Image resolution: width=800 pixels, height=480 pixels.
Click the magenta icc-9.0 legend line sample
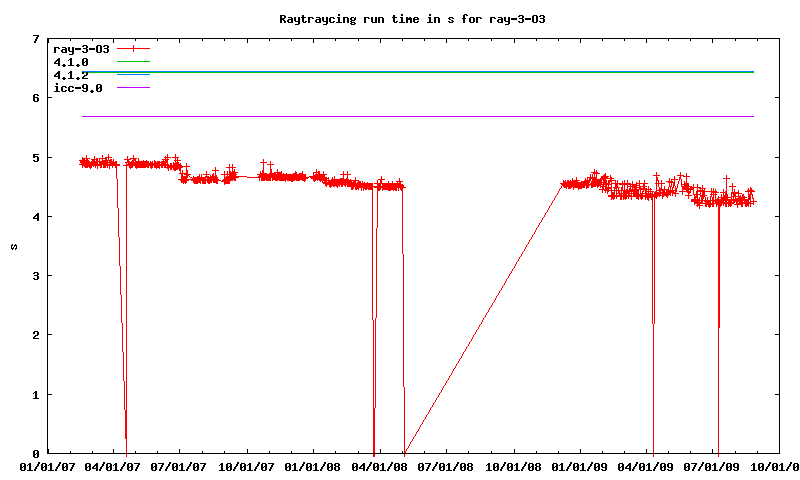(133, 88)
